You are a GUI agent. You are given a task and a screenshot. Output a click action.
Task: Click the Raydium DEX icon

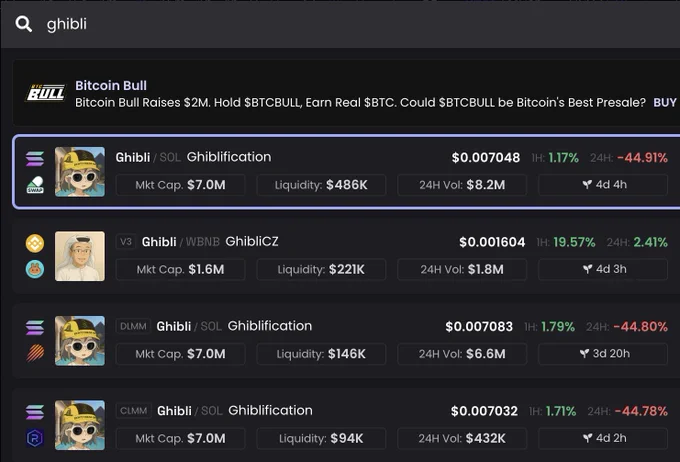point(35,438)
